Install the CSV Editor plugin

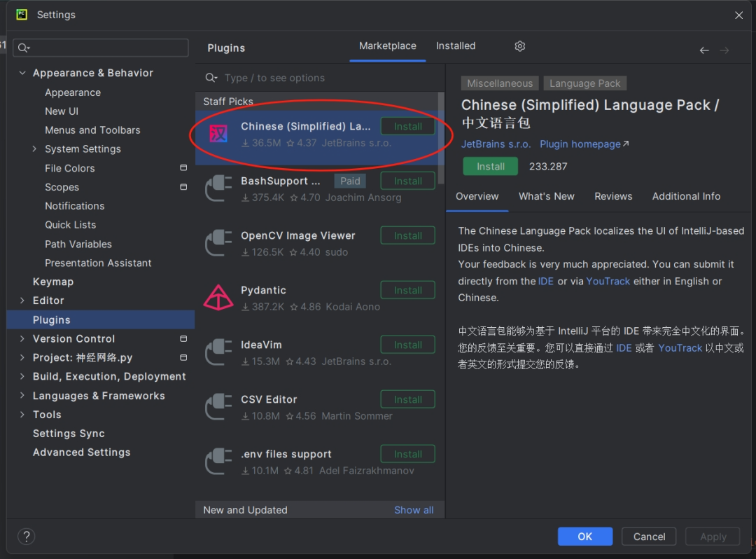pyautogui.click(x=408, y=399)
